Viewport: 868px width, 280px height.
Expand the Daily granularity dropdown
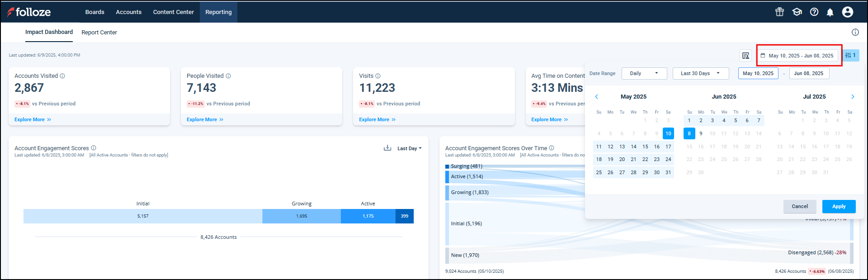tap(644, 73)
